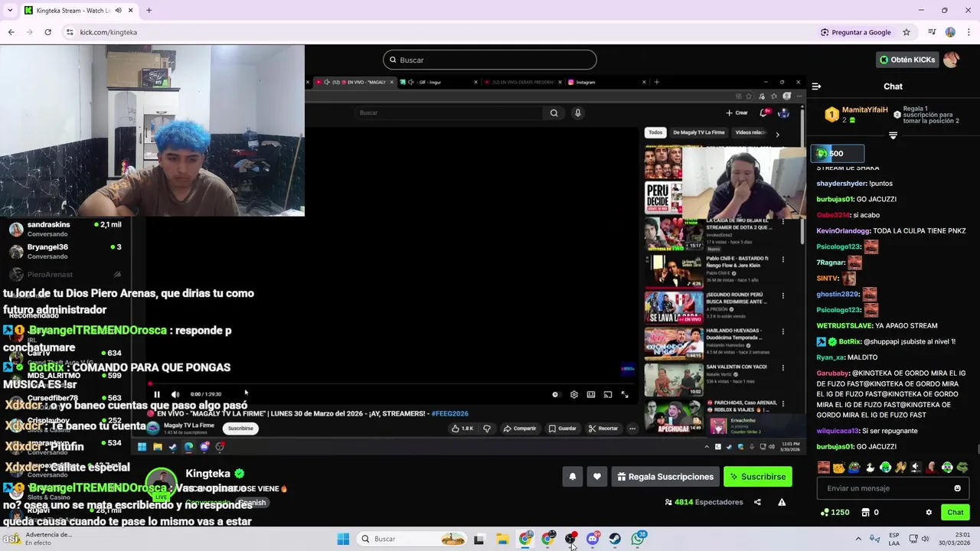Click Regala Suscripciones button
This screenshot has width=980, height=551.
665,477
